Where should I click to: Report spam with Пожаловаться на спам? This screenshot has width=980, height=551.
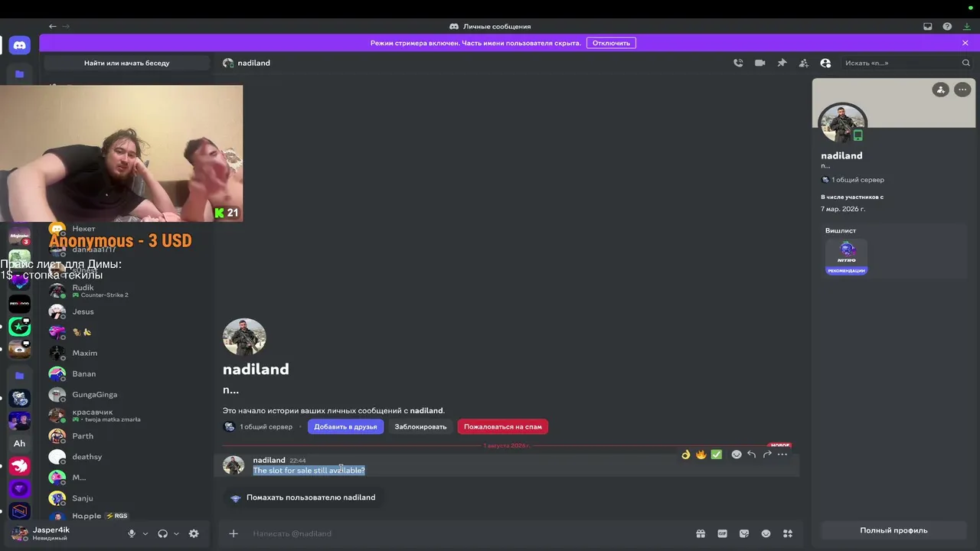502,426
